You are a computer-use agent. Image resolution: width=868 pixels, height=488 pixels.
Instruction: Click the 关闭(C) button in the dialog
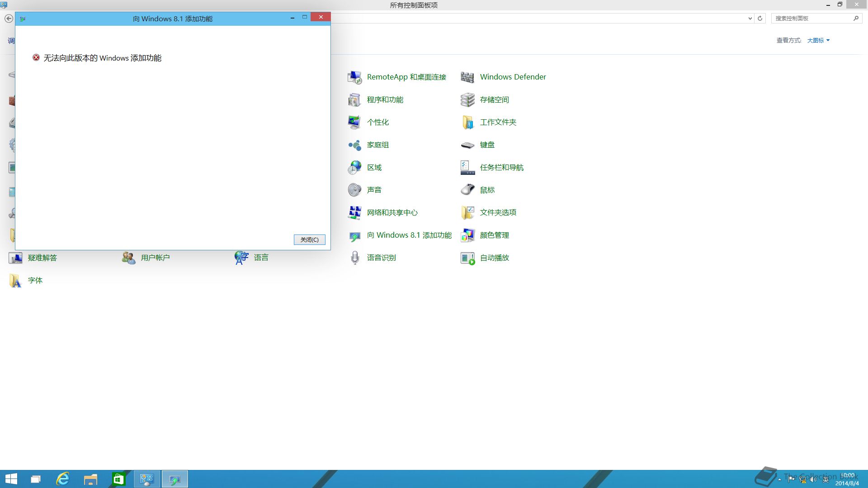310,239
